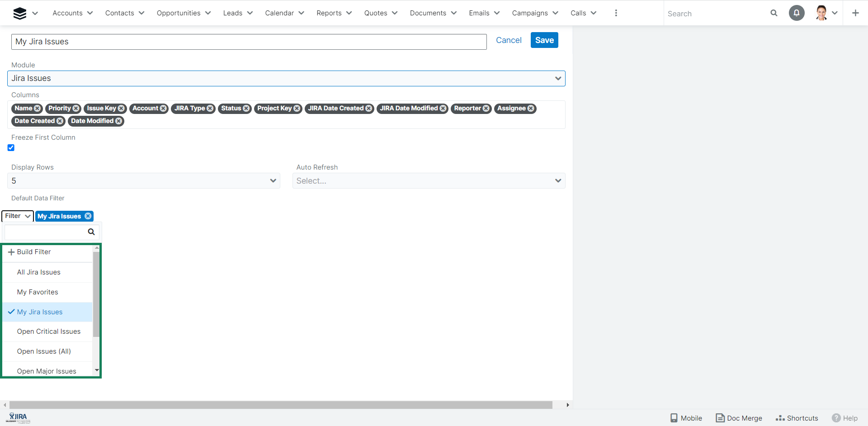This screenshot has height=426, width=868.
Task: Open the Leads module tab
Action: tap(232, 13)
